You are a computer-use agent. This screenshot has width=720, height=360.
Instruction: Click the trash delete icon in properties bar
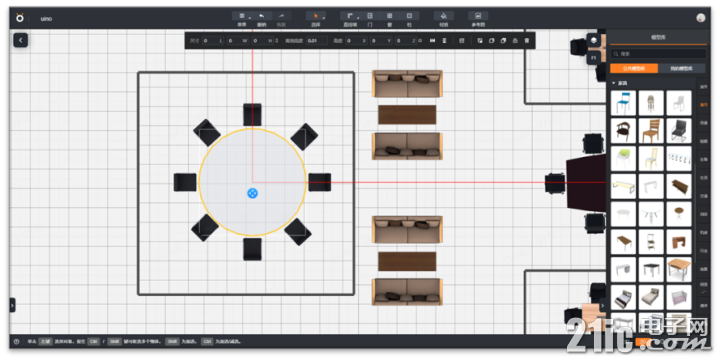(x=527, y=41)
